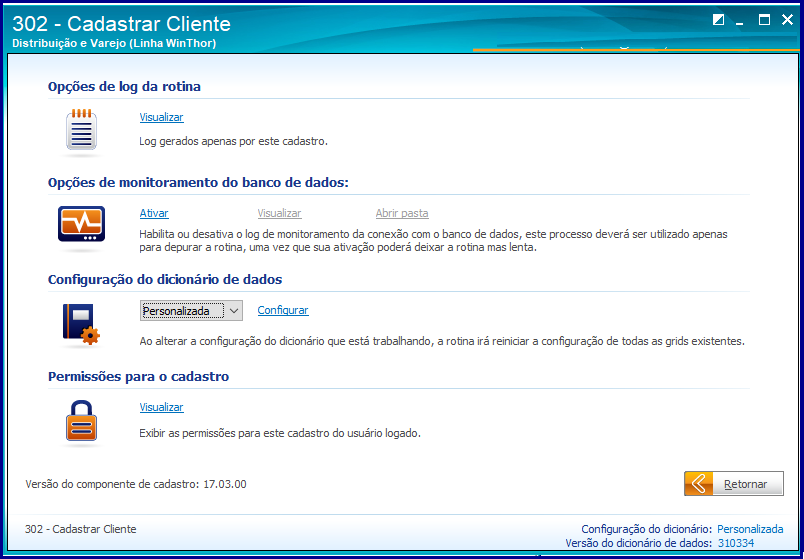804x559 pixels.
Task: Click the greyed Visualizar monitoring link
Action: pos(279,213)
